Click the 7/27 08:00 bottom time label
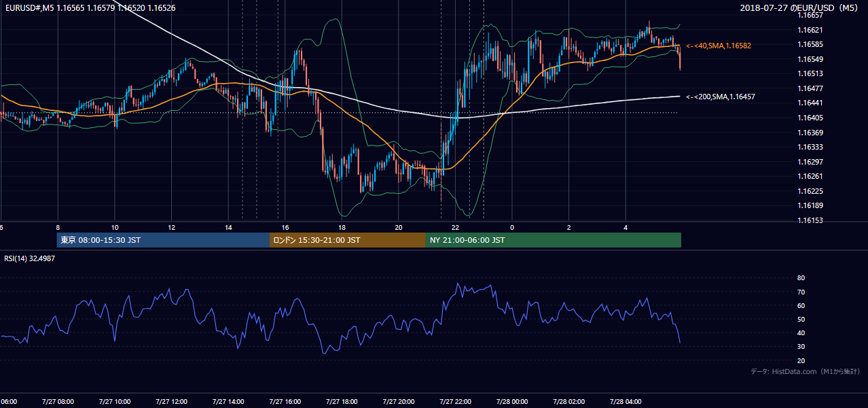The height and width of the screenshot is (408, 868). pyautogui.click(x=58, y=401)
